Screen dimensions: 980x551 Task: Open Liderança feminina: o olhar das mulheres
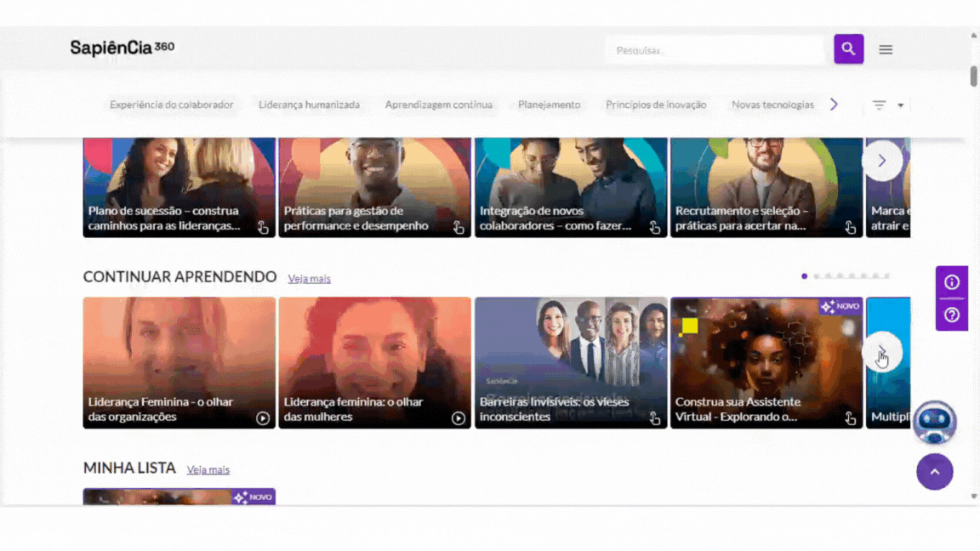(375, 363)
